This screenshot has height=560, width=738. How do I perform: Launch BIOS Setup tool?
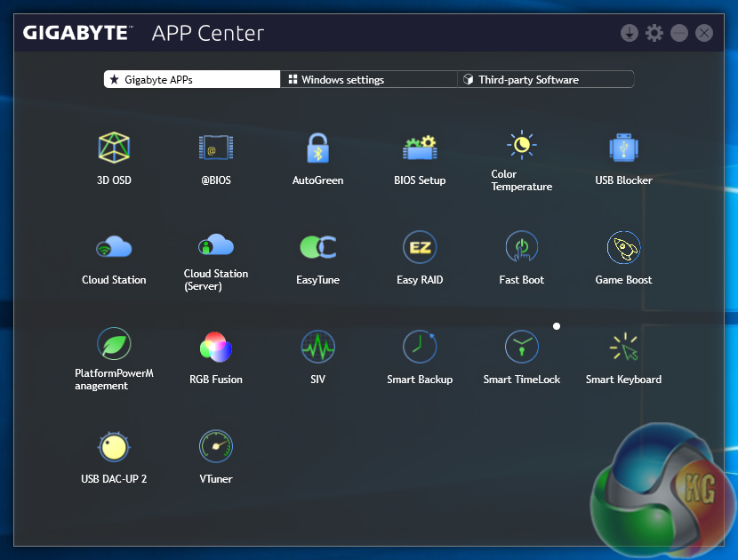(420, 148)
